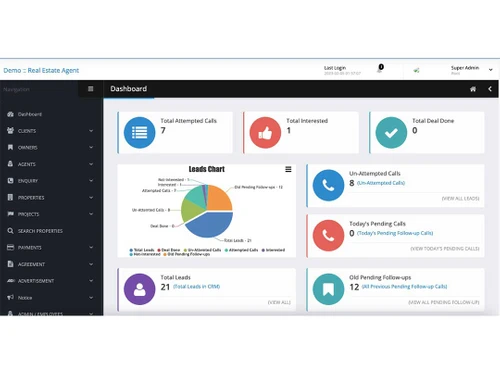Click the back arrow in Dashboard bar
Image resolution: width=500 pixels, height=375 pixels.
point(490,89)
